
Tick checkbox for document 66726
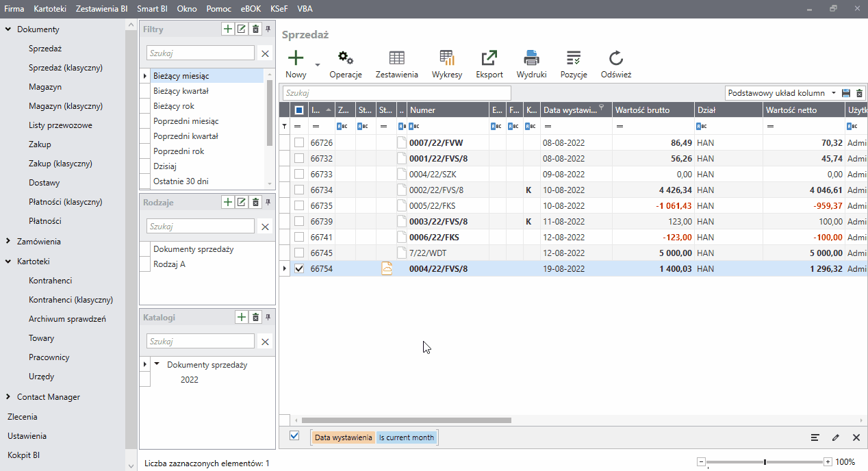299,143
